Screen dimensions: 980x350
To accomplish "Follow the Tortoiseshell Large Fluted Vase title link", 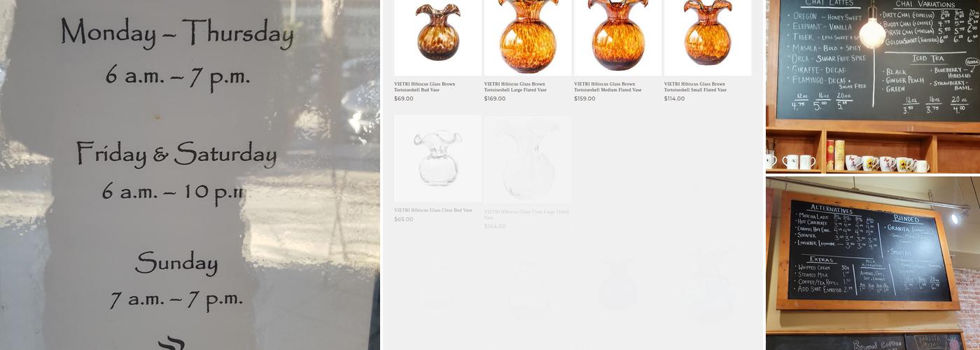I will (x=515, y=87).
